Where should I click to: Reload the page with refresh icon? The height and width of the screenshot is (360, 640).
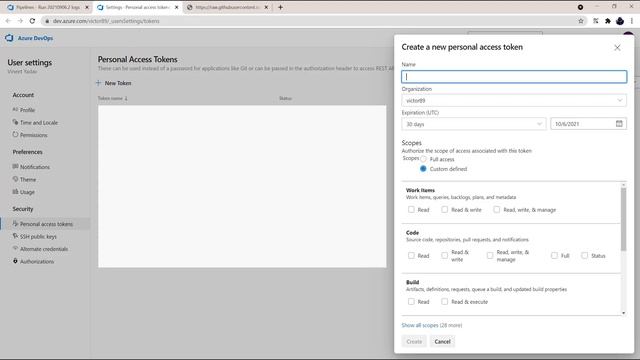(x=32, y=21)
